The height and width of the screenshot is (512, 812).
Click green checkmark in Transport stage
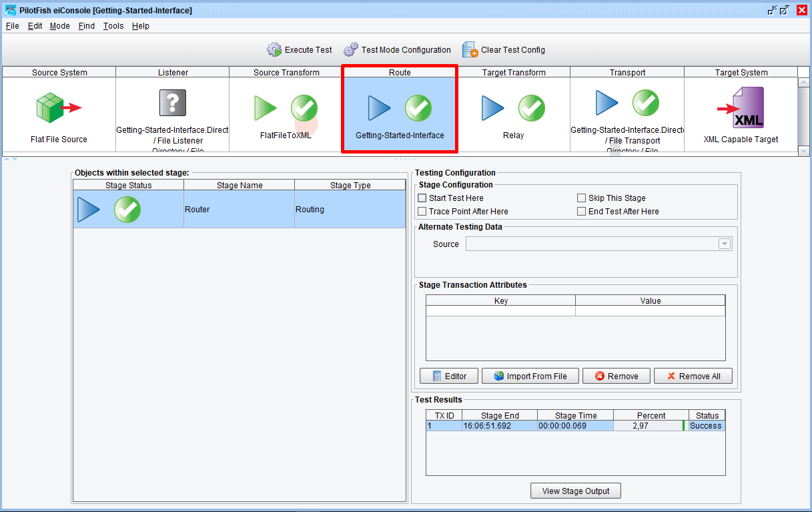[646, 103]
